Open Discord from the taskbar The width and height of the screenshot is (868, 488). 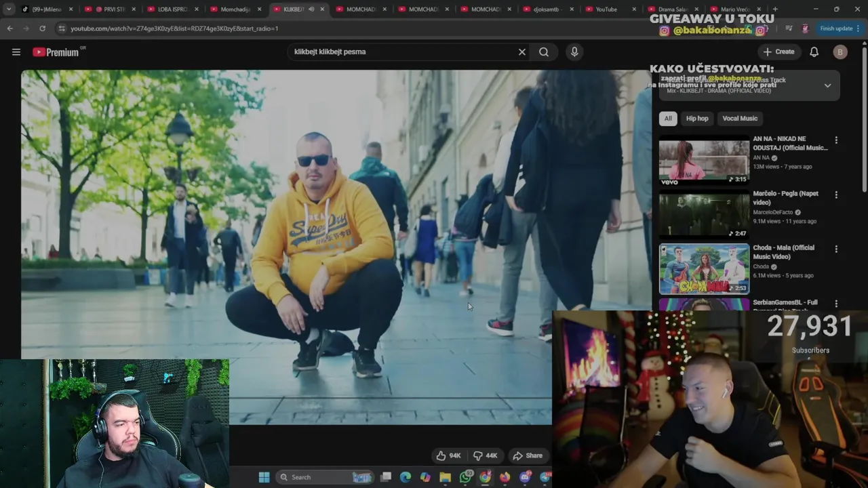(525, 477)
